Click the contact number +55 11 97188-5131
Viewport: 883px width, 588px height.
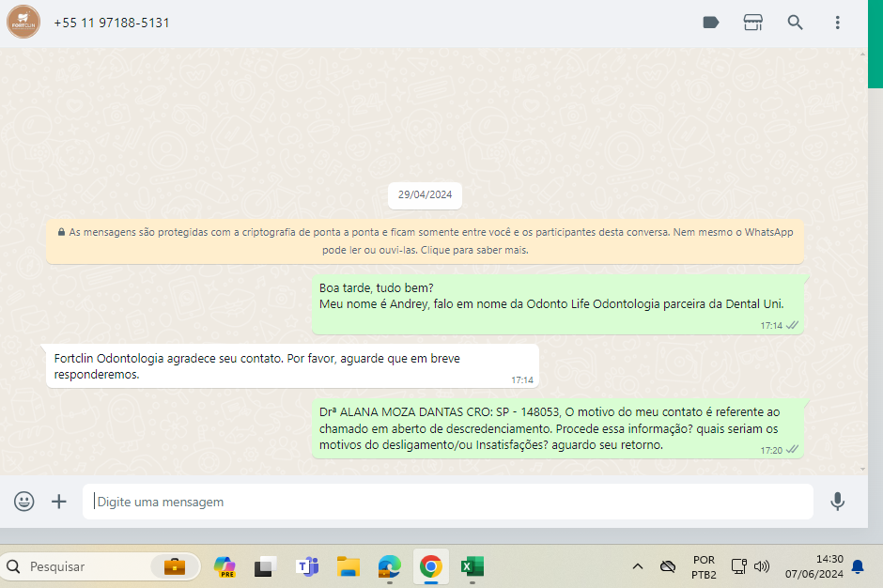click(112, 23)
